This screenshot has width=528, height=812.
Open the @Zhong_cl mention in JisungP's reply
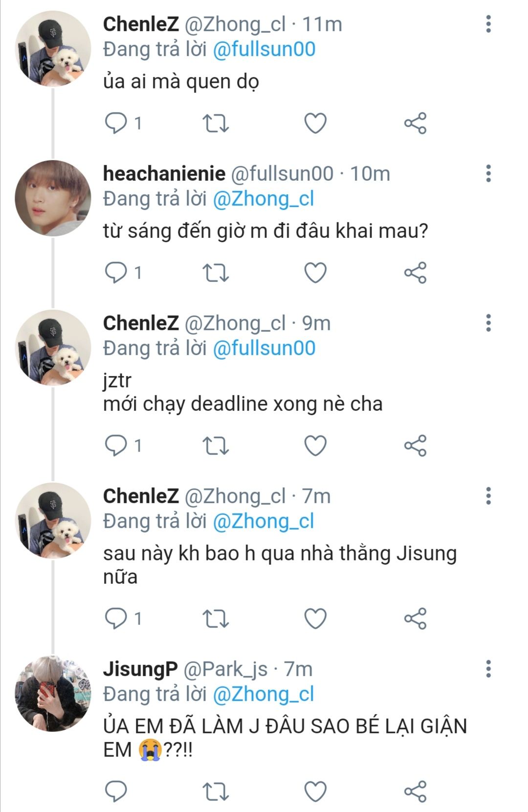263,694
